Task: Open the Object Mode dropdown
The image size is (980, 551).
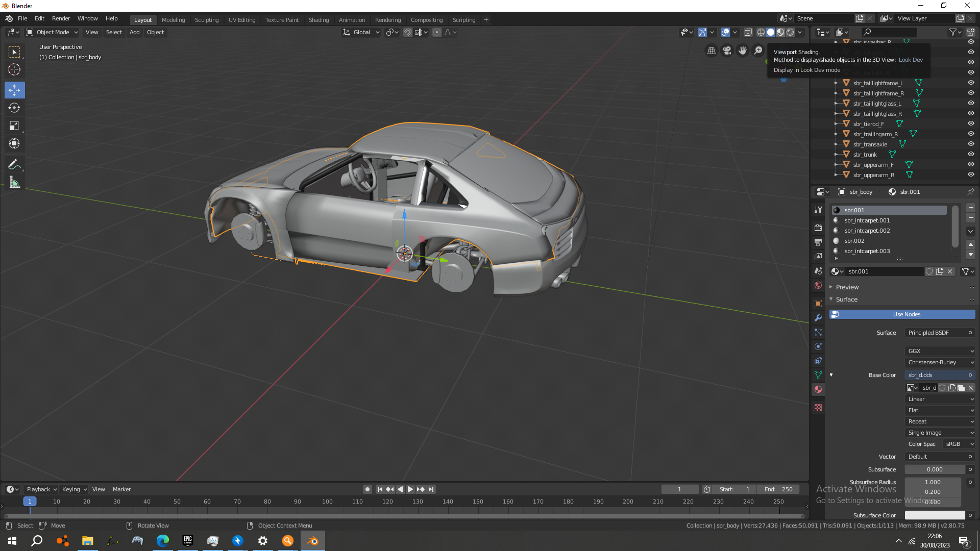Action: (52, 32)
